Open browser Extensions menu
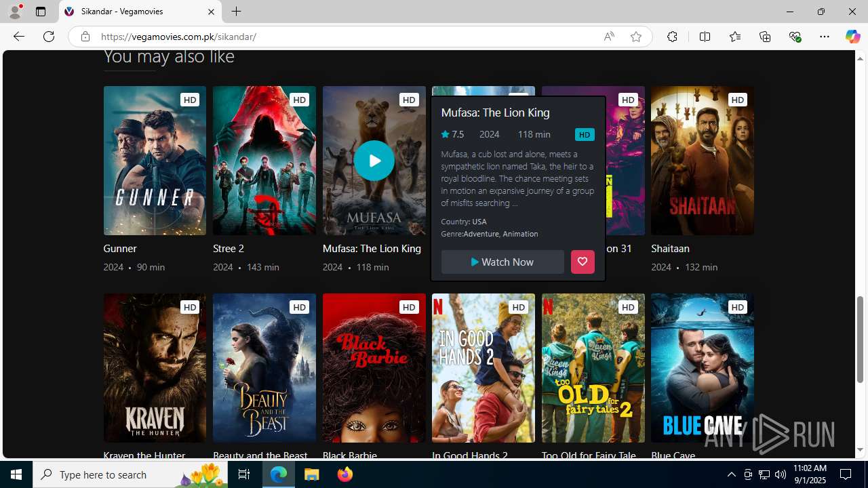868x488 pixels. point(672,37)
